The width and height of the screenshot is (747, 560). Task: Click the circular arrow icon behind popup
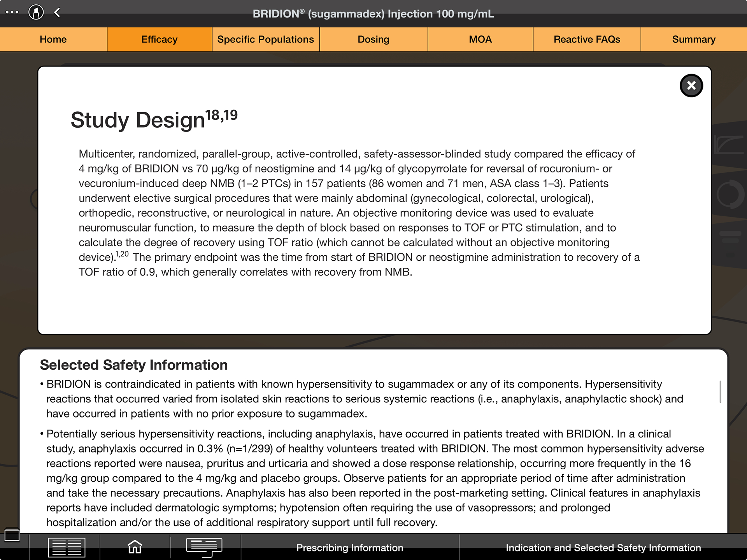tap(730, 194)
